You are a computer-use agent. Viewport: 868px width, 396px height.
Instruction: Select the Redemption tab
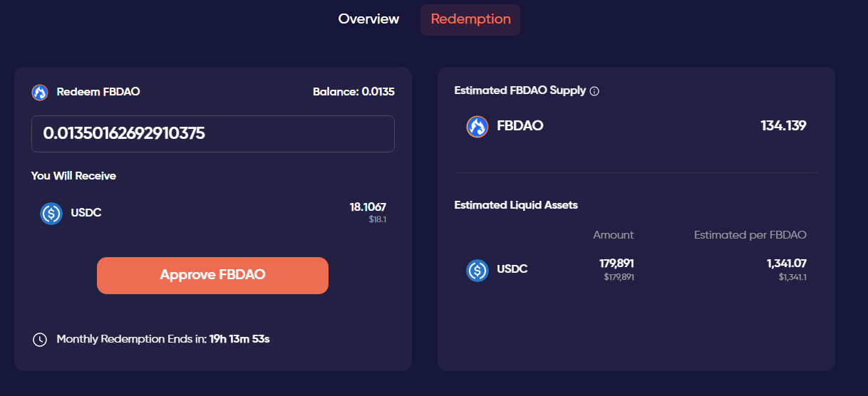470,19
